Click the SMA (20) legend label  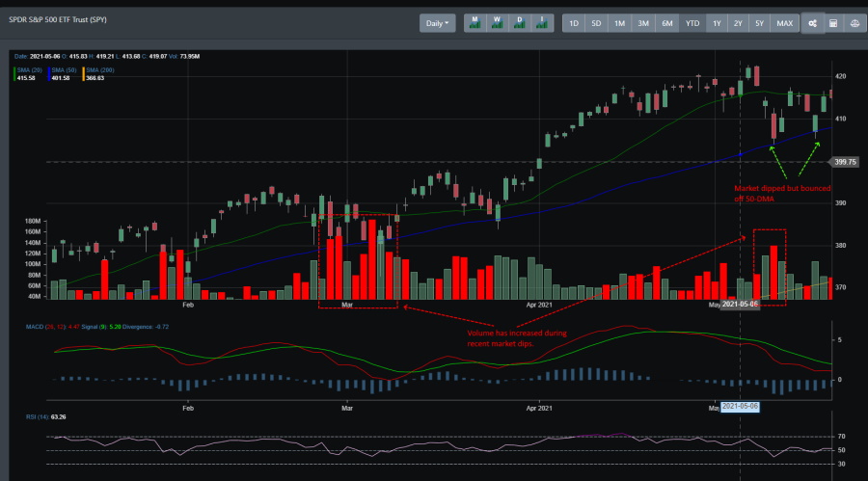(x=29, y=70)
